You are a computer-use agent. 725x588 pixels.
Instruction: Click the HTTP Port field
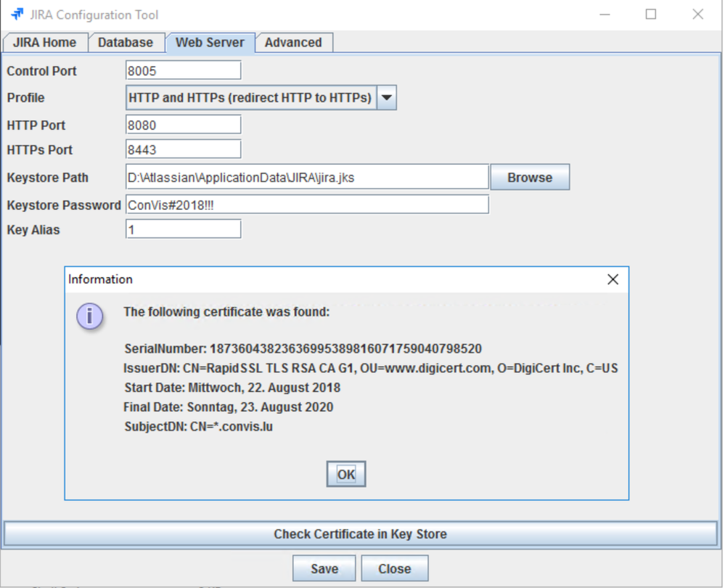tap(183, 125)
